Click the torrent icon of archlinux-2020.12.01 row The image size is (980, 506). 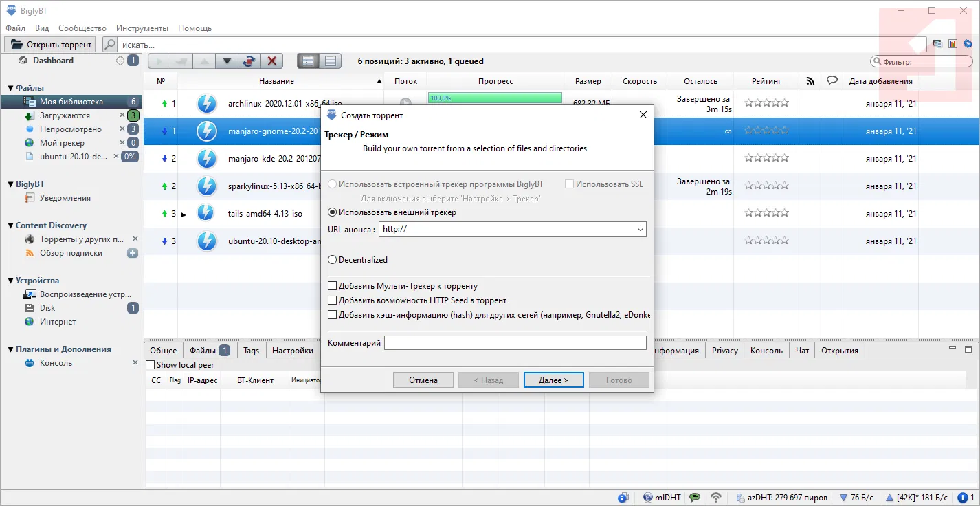click(207, 104)
